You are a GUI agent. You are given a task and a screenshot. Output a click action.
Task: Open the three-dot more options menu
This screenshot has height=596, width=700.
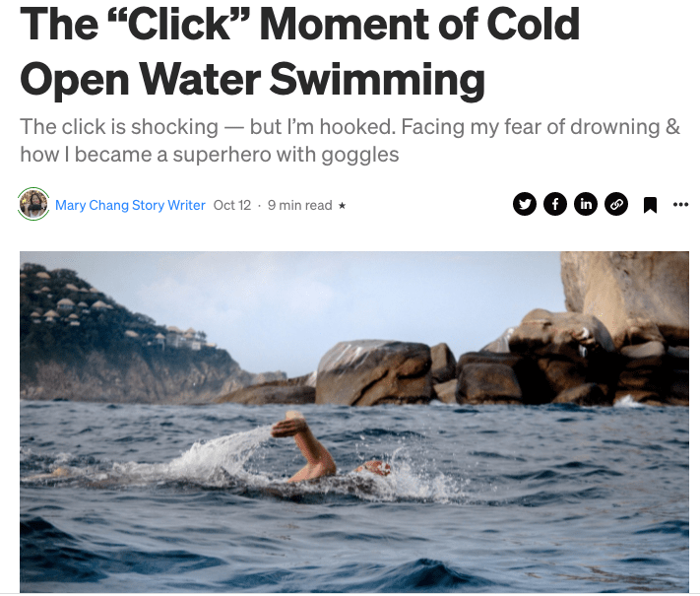pos(680,205)
